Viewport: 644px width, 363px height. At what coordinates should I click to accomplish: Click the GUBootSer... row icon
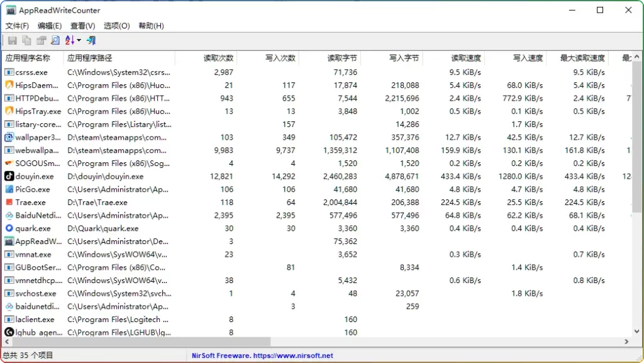click(x=9, y=267)
